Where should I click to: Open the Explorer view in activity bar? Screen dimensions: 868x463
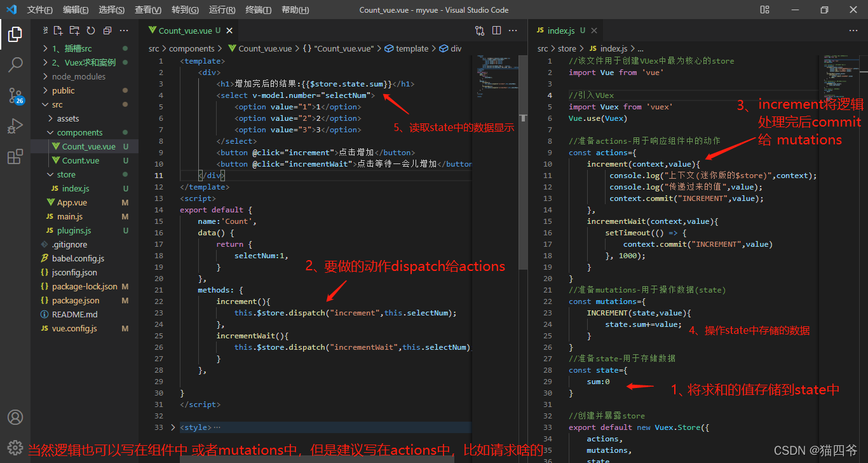tap(15, 34)
